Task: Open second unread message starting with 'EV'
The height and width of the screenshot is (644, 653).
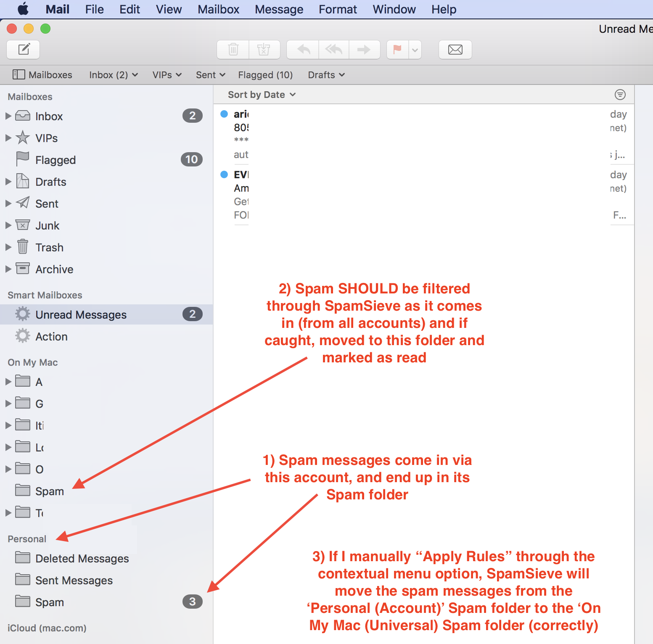Action: point(423,195)
